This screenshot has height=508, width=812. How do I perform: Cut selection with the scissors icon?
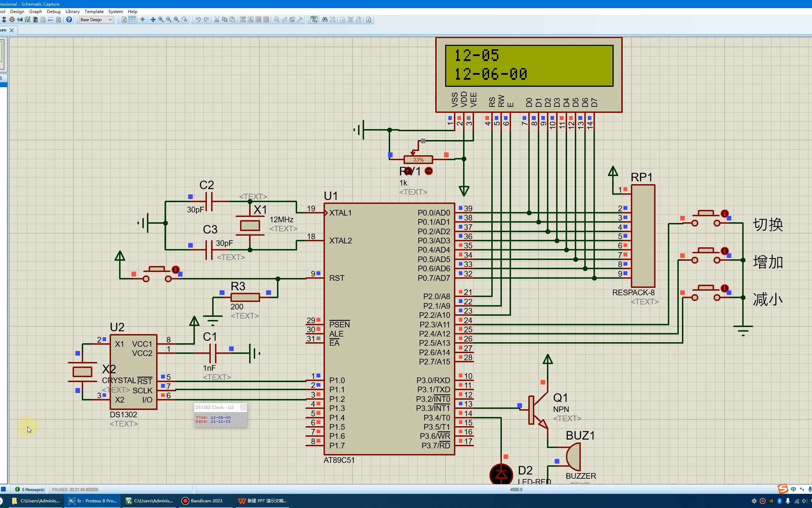[x=217, y=20]
